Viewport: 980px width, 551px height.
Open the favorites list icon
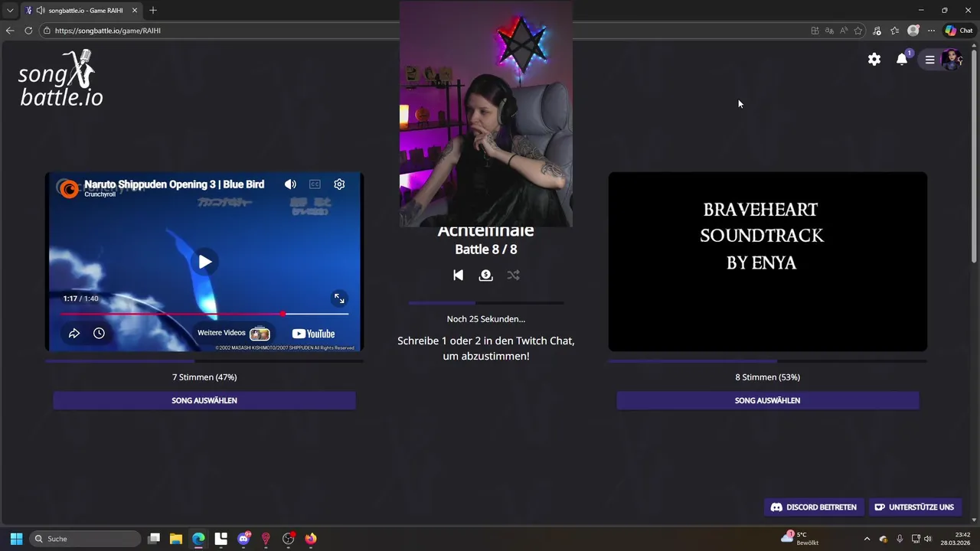point(894,31)
